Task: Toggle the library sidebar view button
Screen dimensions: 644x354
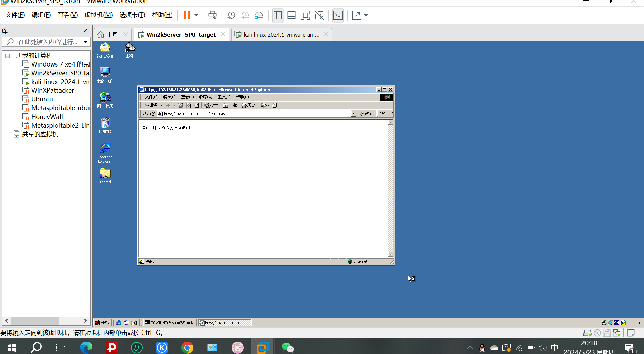Action: click(278, 15)
